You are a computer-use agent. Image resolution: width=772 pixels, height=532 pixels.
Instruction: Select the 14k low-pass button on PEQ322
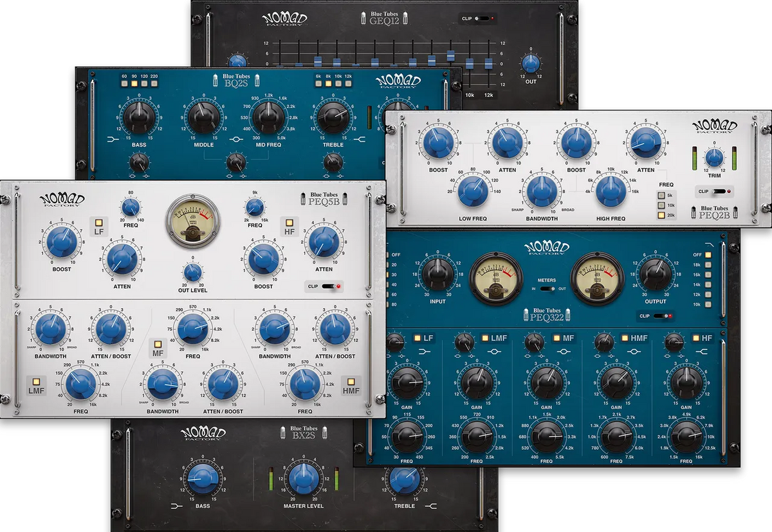[x=708, y=284]
